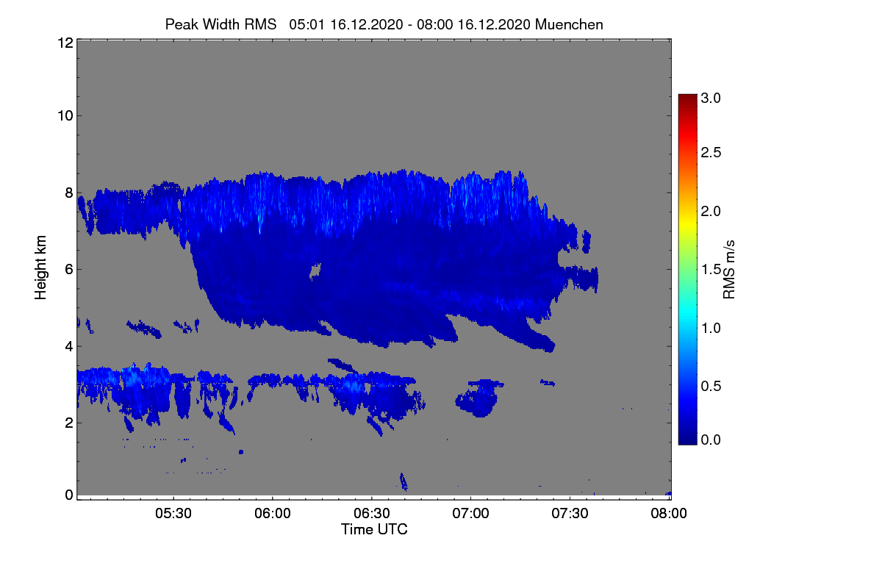
Task: Click the 05:30 time tick label
Action: pyautogui.click(x=173, y=514)
